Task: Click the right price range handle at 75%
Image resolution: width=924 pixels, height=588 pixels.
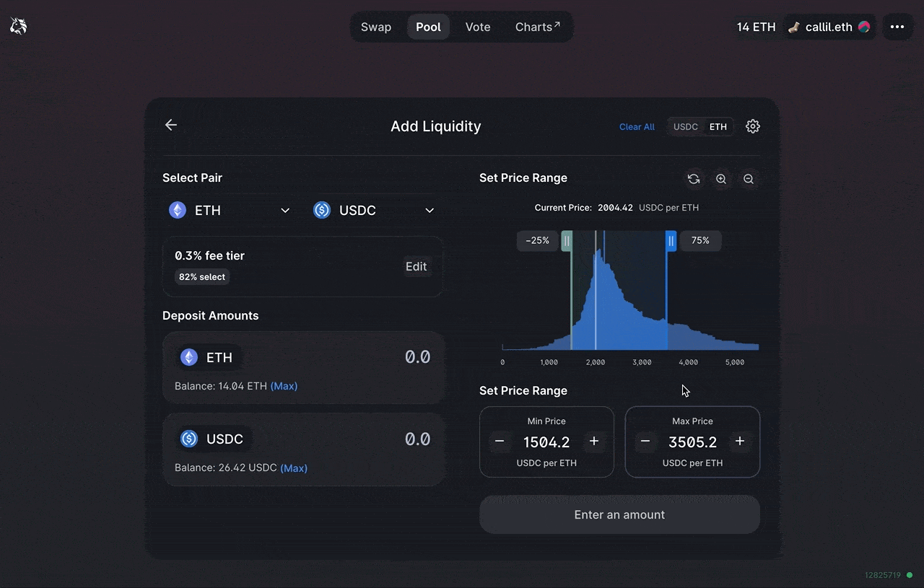Action: click(x=671, y=241)
